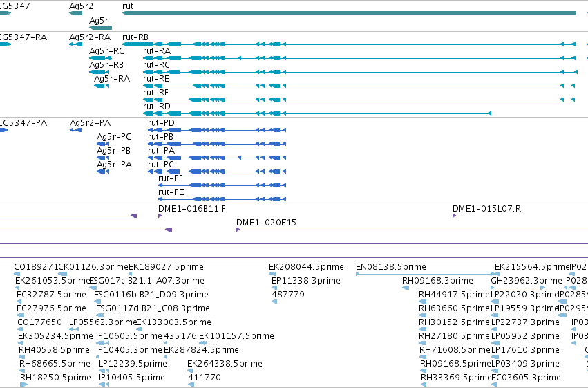
Task: Click the EK208044.5prime EST label
Action: 306,267
